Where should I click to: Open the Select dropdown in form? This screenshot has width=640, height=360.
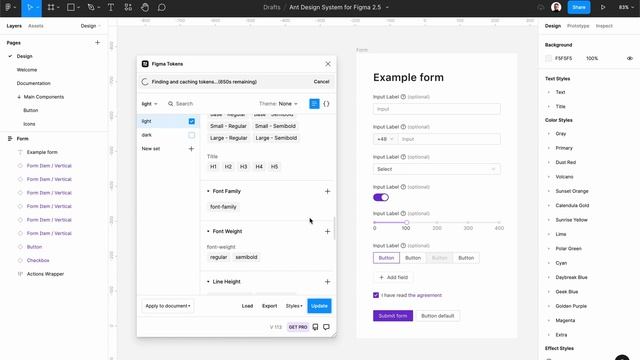point(437,169)
